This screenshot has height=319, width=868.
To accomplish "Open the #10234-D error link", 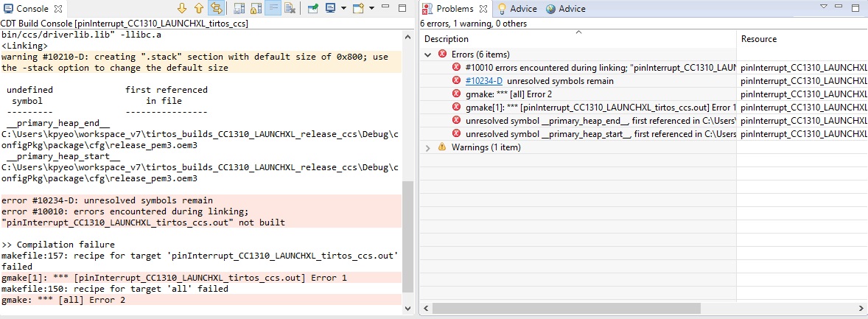I will pyautogui.click(x=484, y=81).
